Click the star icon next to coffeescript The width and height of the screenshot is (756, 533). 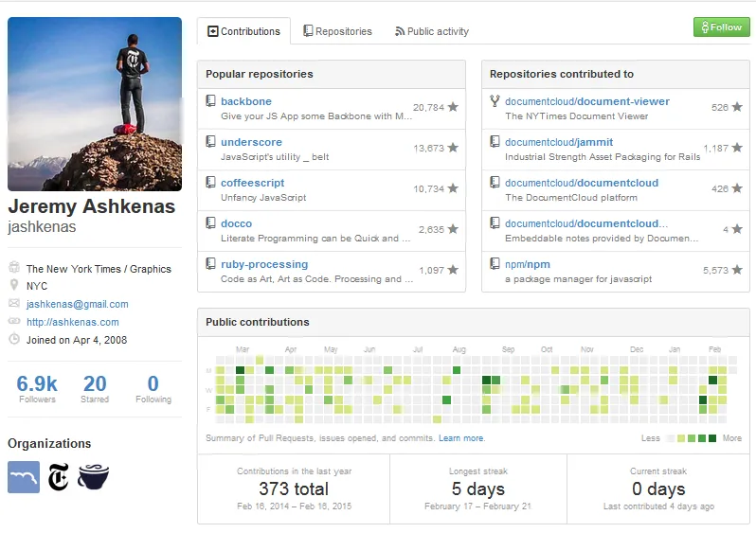pos(453,188)
